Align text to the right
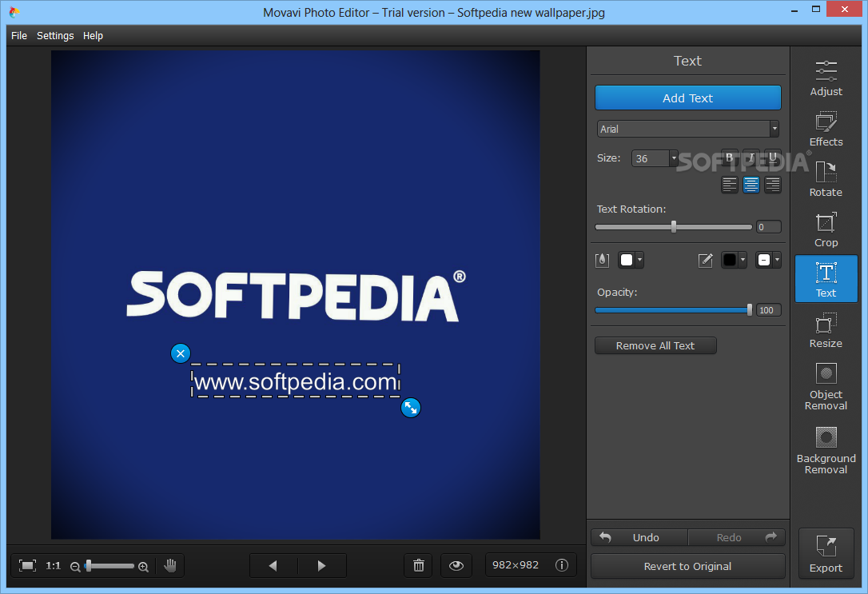 pos(773,185)
